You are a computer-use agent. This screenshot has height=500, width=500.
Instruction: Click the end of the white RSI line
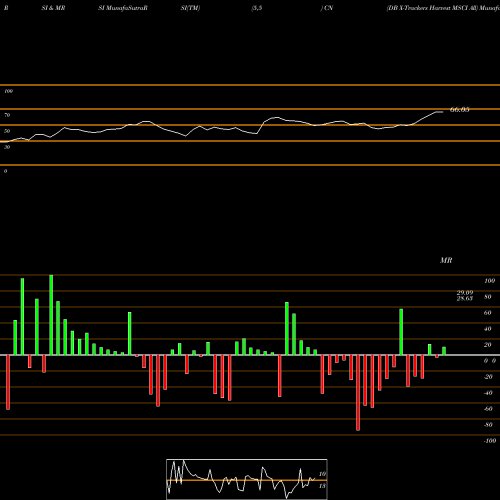[443, 112]
